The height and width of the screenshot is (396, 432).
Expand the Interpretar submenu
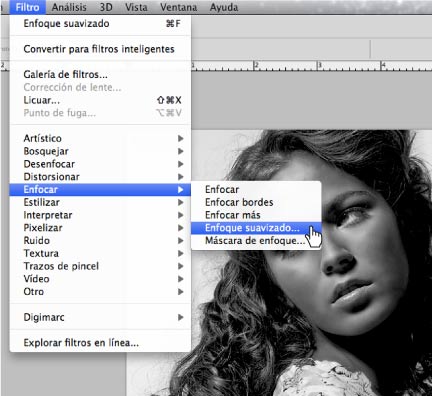(x=100, y=215)
